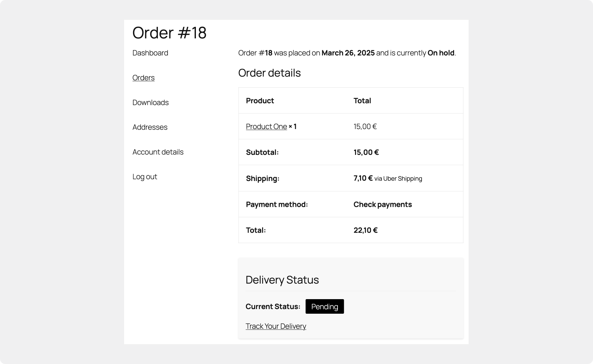This screenshot has height=364, width=593.
Task: Select the Order details heading
Action: [270, 73]
